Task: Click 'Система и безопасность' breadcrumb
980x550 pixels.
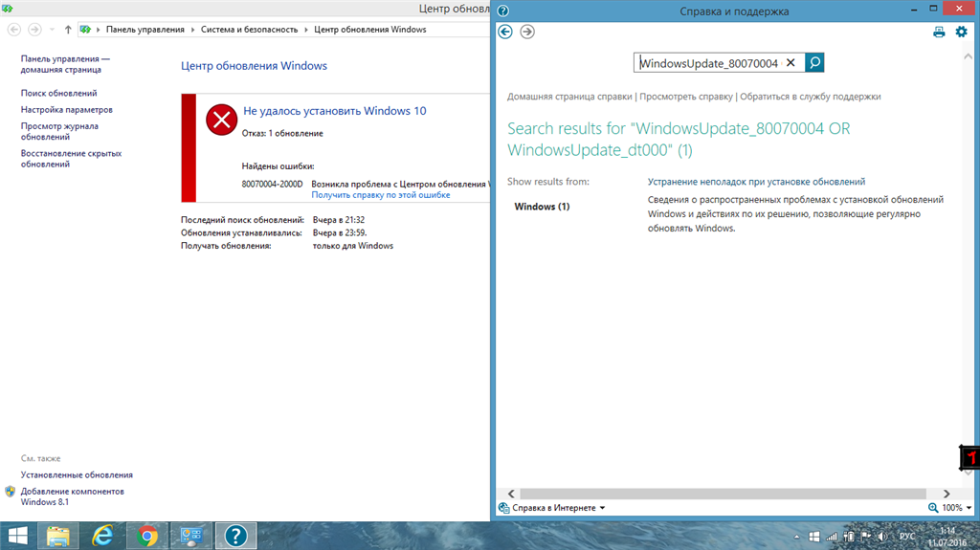Action: tap(249, 30)
